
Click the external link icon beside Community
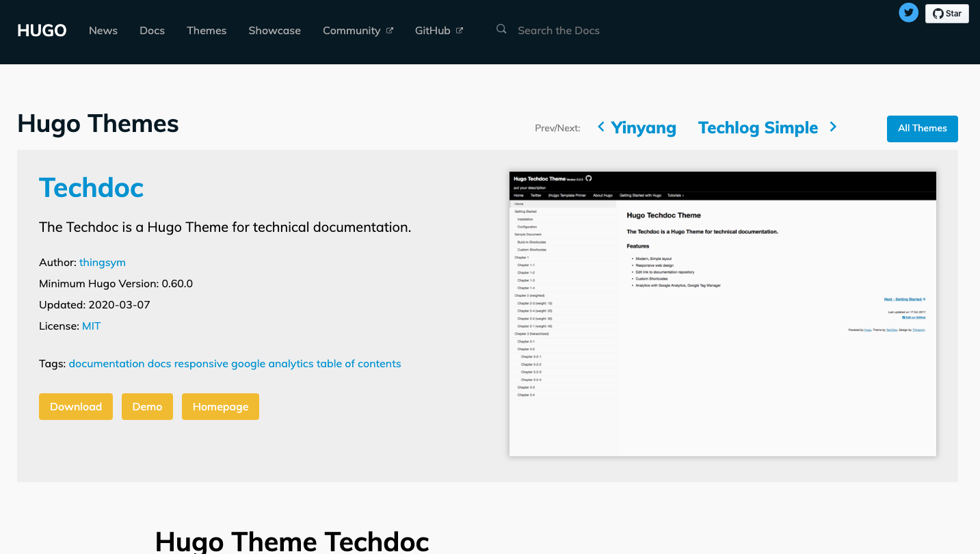click(390, 30)
